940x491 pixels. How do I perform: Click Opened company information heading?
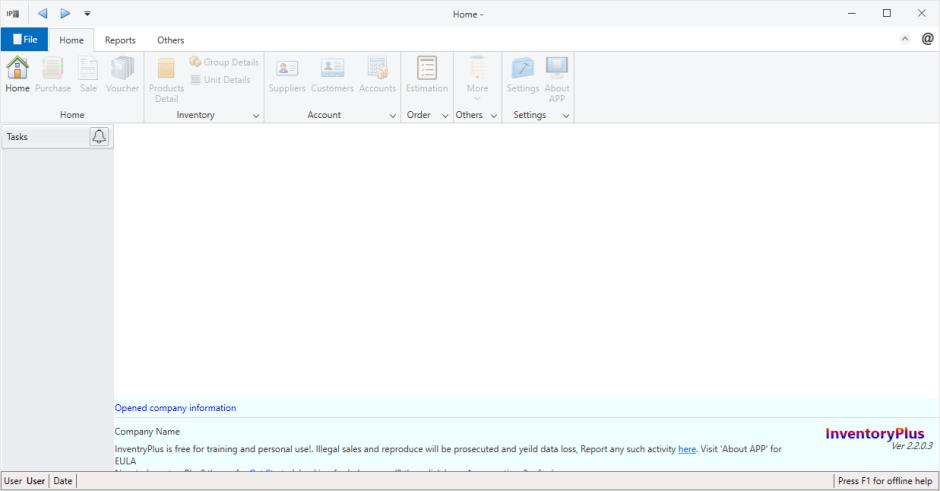click(x=175, y=408)
